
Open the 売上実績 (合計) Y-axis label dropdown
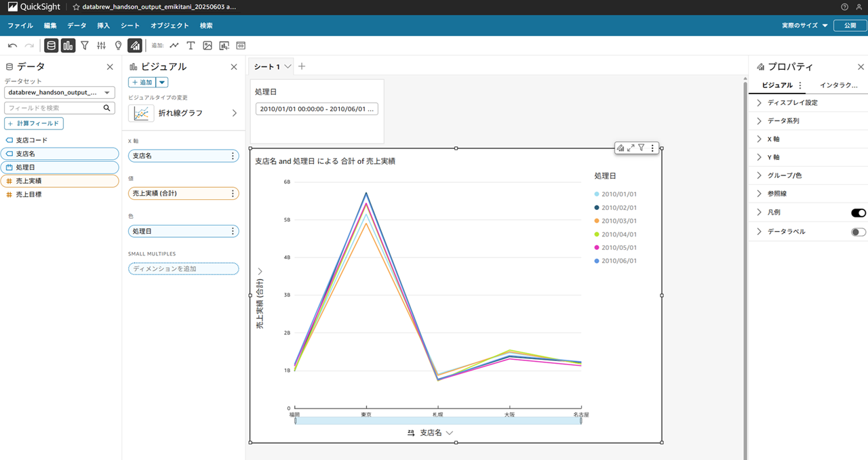260,271
